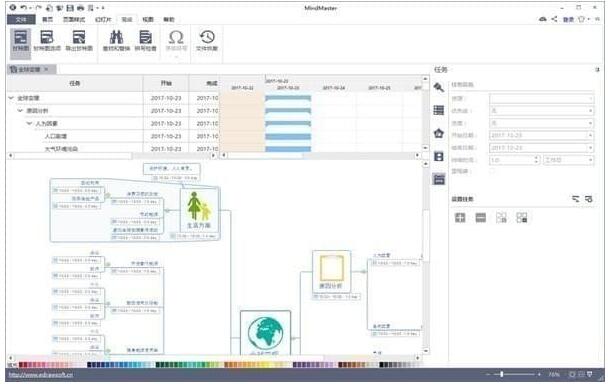Select the 生活方案 topic label
608x384 pixels.
click(x=199, y=225)
